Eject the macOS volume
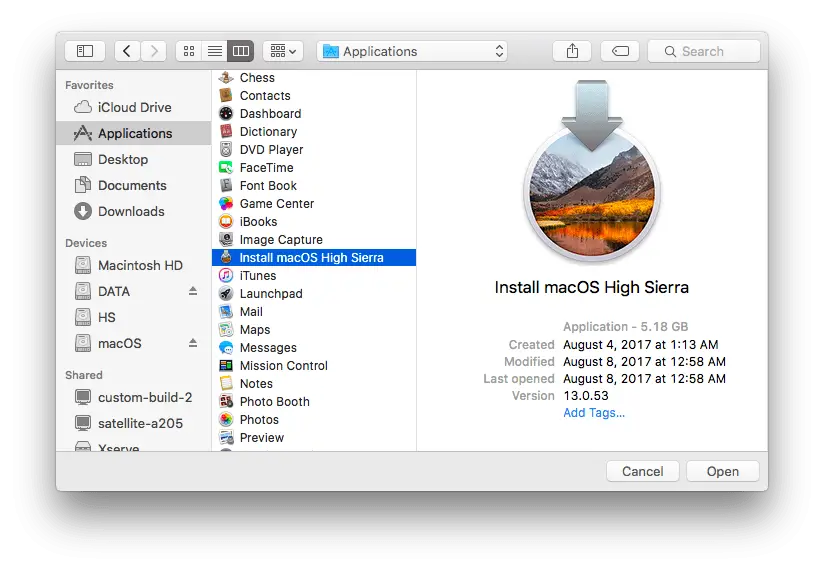824x571 pixels. point(193,343)
